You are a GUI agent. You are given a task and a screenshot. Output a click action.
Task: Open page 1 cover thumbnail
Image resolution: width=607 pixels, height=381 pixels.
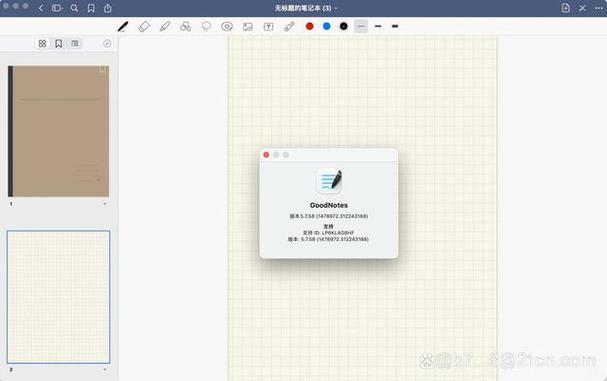coord(58,131)
